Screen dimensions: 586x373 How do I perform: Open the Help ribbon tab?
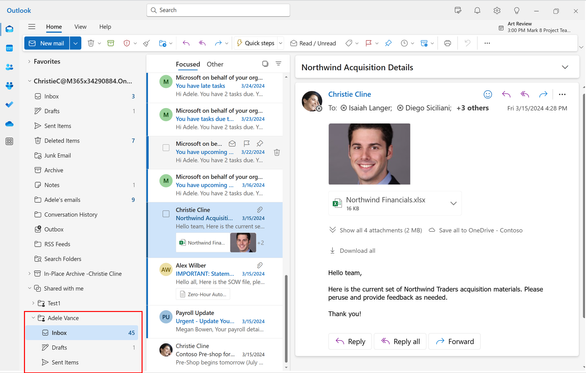(x=105, y=27)
